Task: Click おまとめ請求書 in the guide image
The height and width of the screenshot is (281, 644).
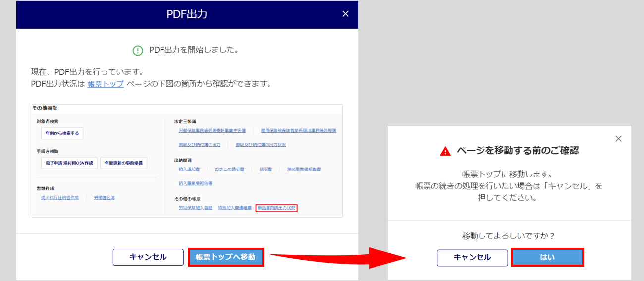Action: (x=229, y=169)
